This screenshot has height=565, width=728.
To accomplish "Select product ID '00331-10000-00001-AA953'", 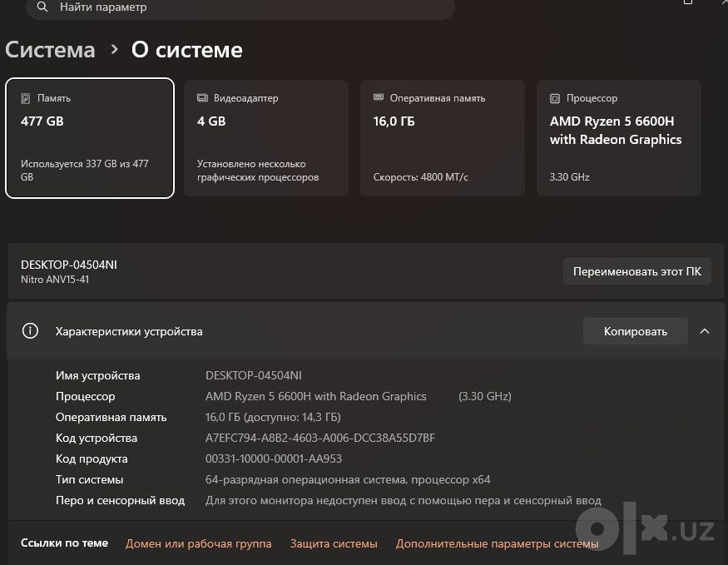I will click(274, 458).
